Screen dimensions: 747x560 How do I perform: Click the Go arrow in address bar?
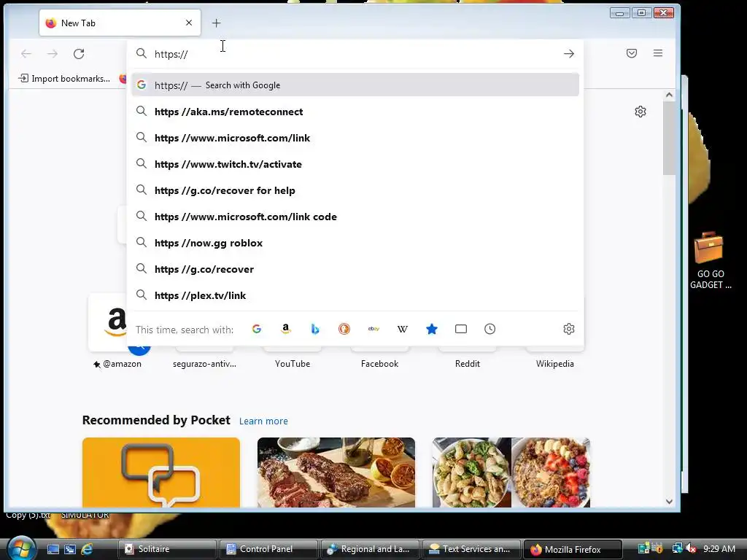[569, 54]
